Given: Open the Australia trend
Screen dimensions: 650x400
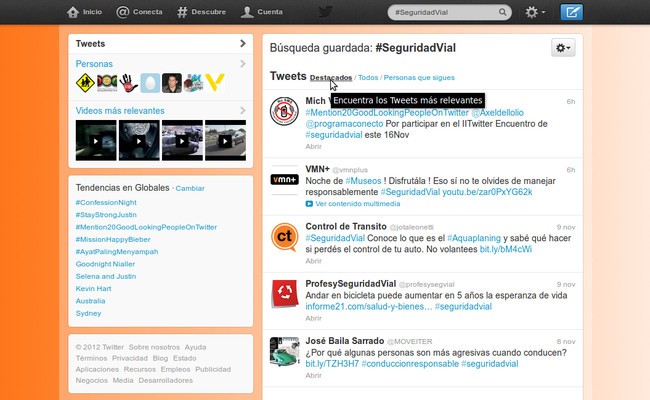Looking at the screenshot, I should click(x=90, y=301).
